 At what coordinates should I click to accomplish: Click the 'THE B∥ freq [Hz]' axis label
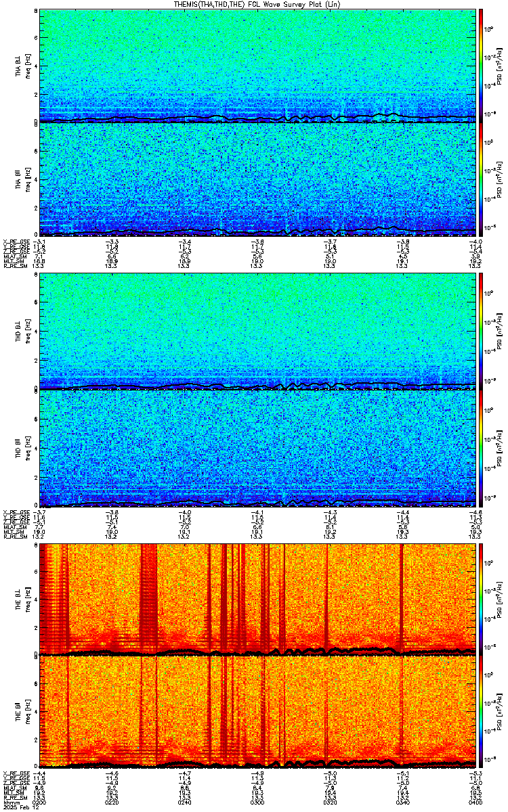click(x=22, y=712)
